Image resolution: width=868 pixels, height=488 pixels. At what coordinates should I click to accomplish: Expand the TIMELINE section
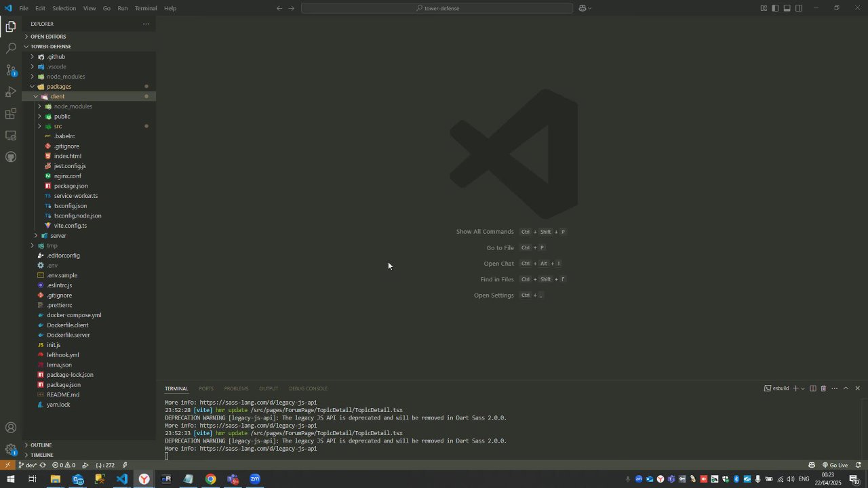89,455
